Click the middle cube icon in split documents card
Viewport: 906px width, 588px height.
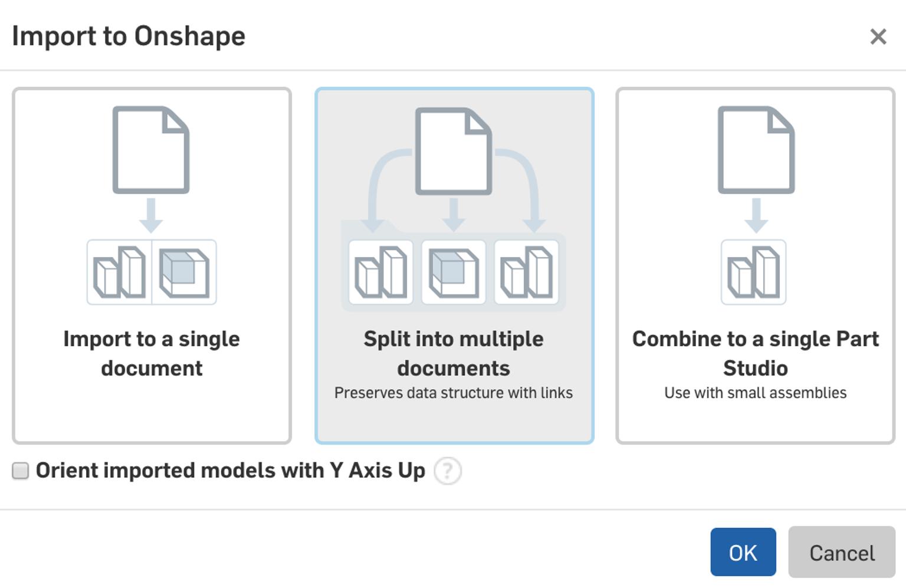[x=454, y=272]
